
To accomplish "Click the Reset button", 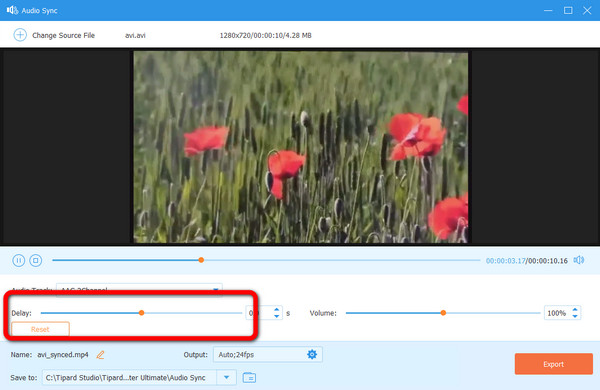I will click(x=40, y=329).
